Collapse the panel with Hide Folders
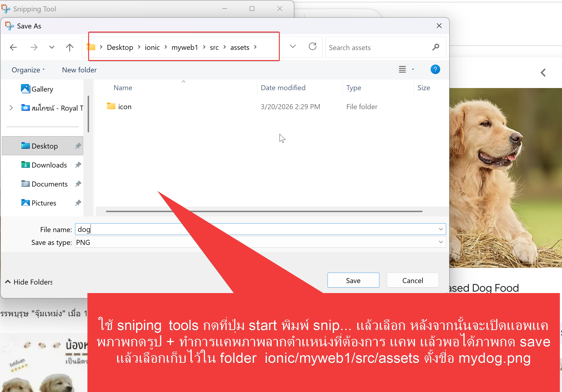Image resolution: width=562 pixels, height=392 pixels. pyautogui.click(x=29, y=282)
